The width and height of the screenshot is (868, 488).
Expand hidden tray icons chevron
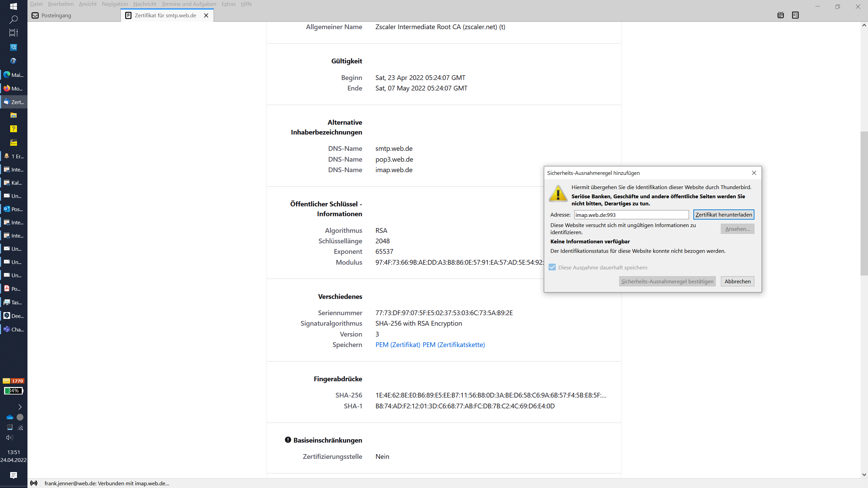[x=20, y=407]
